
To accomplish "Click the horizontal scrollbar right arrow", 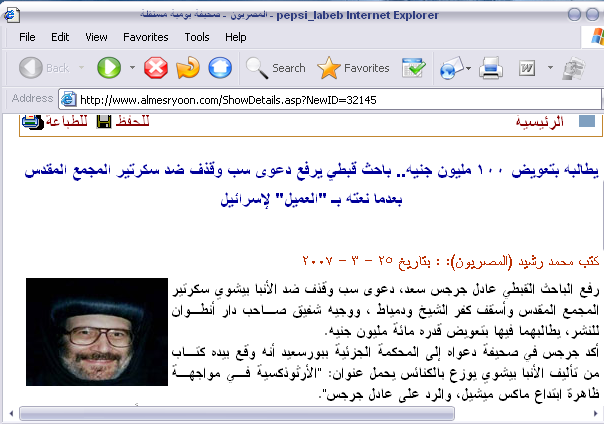I will pos(596,414).
